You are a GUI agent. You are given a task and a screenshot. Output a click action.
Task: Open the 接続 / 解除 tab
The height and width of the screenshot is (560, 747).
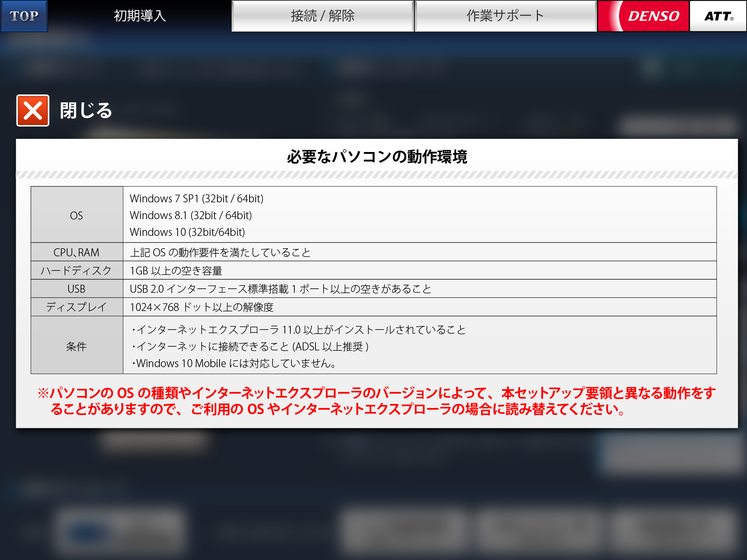[x=322, y=16]
